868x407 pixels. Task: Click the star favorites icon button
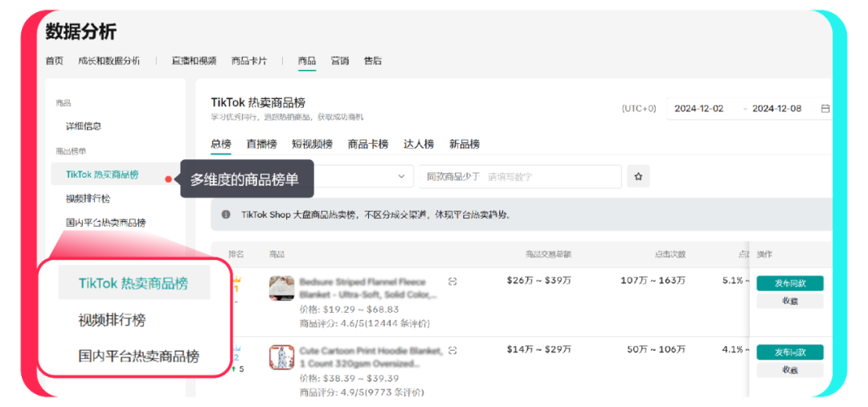click(x=638, y=177)
